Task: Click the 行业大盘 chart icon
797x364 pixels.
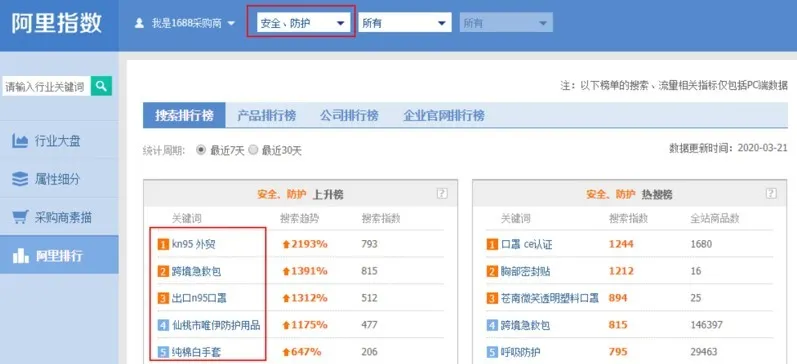Action: coord(20,141)
